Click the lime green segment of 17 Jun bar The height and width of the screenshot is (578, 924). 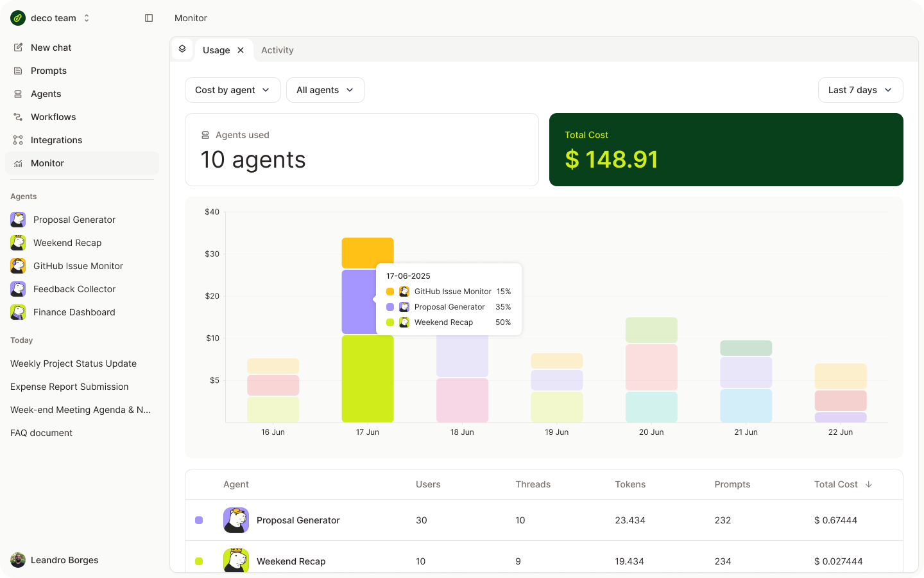pos(367,379)
